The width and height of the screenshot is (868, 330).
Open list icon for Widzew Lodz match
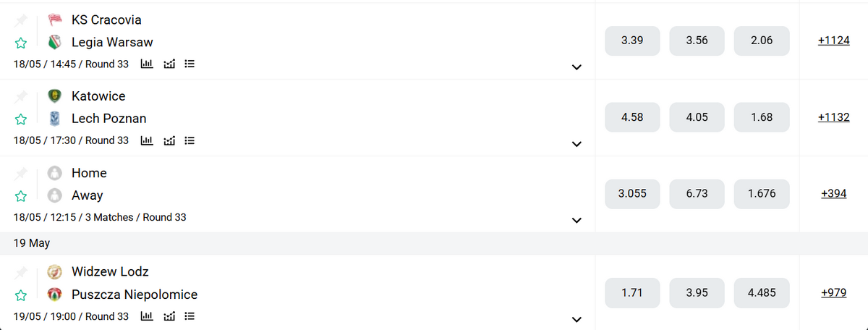pyautogui.click(x=190, y=316)
